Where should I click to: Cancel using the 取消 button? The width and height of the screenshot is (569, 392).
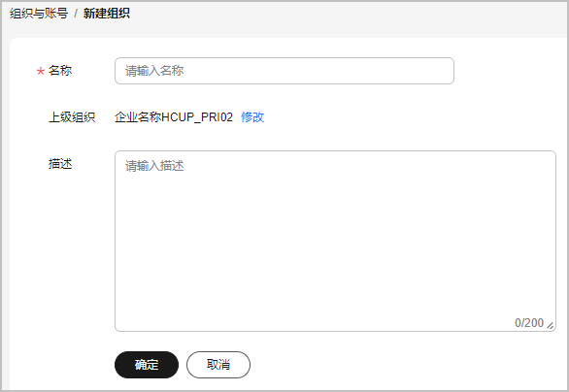point(218,365)
